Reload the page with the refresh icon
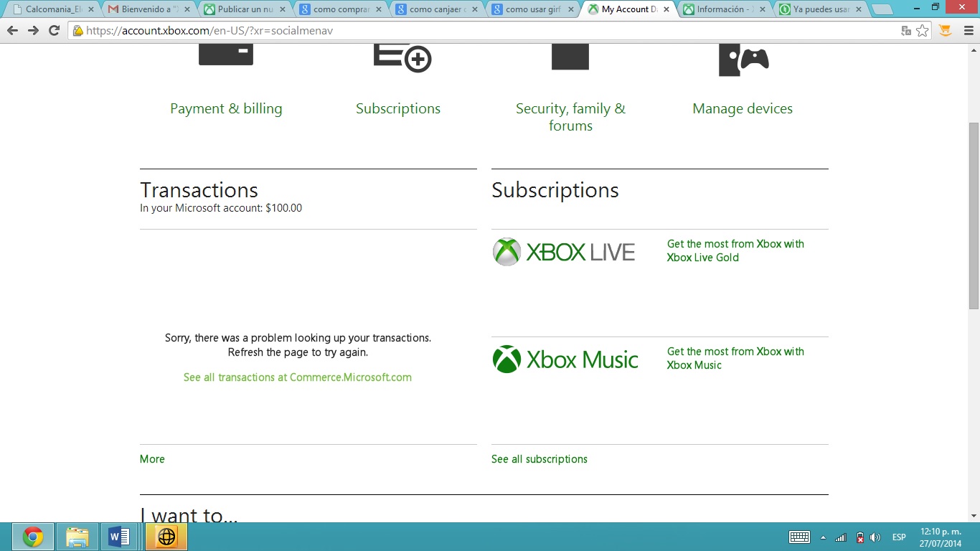 pyautogui.click(x=54, y=31)
